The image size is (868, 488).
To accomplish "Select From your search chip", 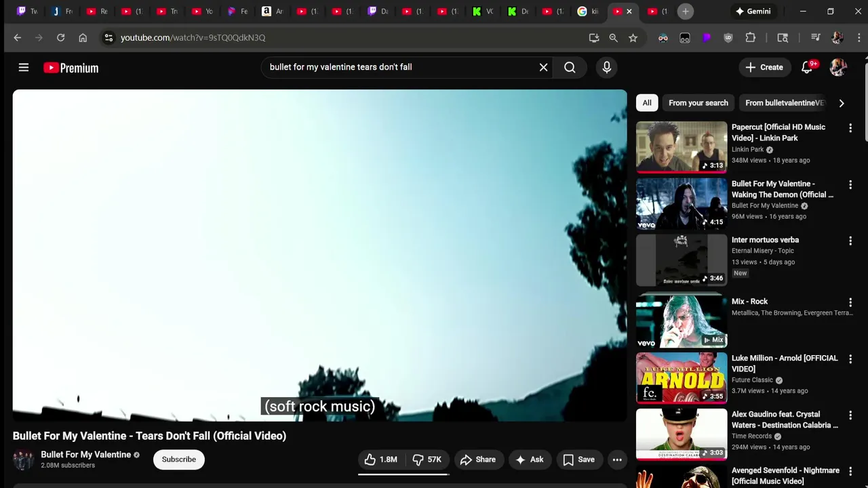I will point(698,103).
